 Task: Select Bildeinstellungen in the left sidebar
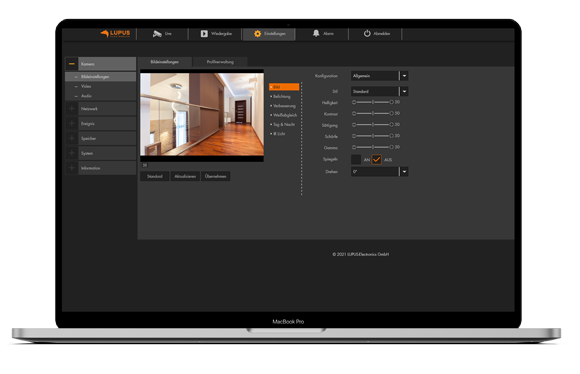[x=101, y=77]
